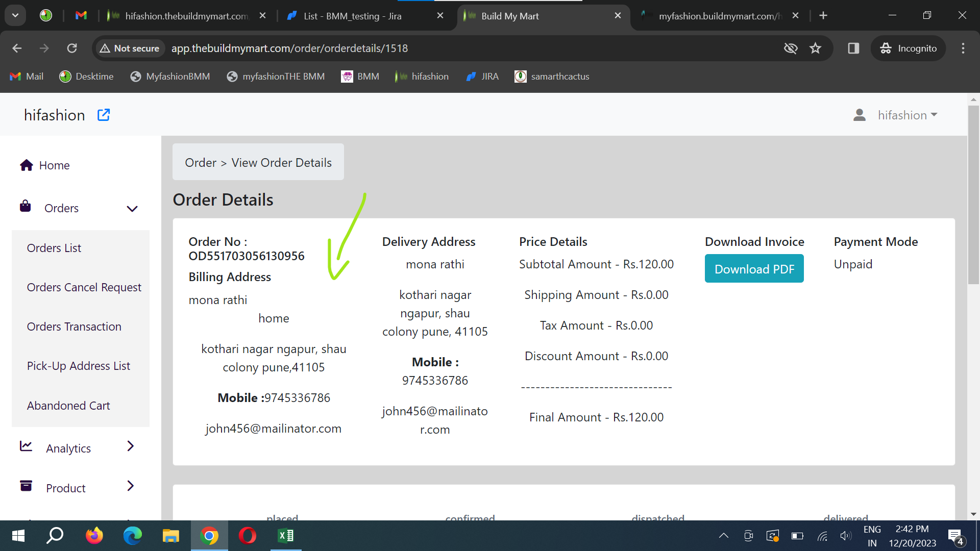Open the MyfashionBMM bookmark
The width and height of the screenshot is (980, 551).
coord(170,77)
